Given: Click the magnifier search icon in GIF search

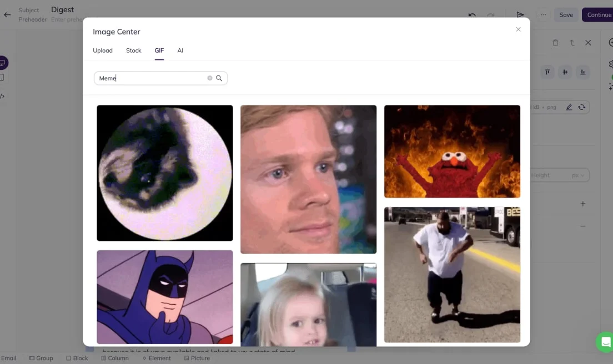Looking at the screenshot, I should [219, 78].
